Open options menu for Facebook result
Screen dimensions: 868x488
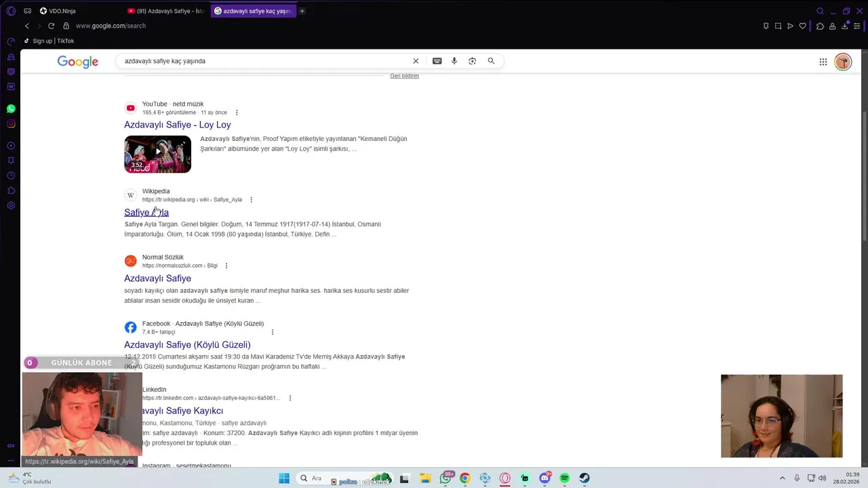coord(273,332)
